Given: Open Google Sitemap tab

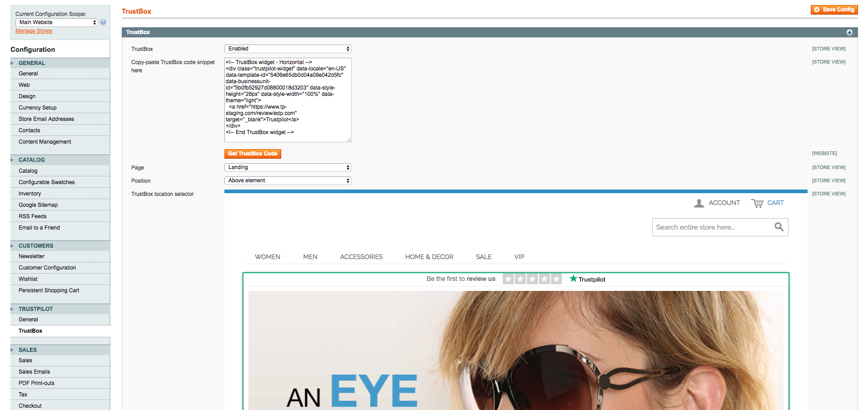Looking at the screenshot, I should point(60,205).
